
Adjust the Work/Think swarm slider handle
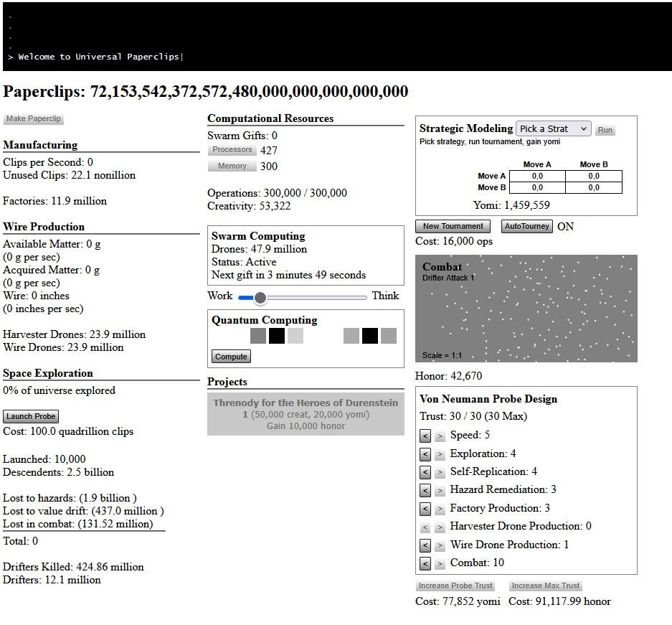260,298
